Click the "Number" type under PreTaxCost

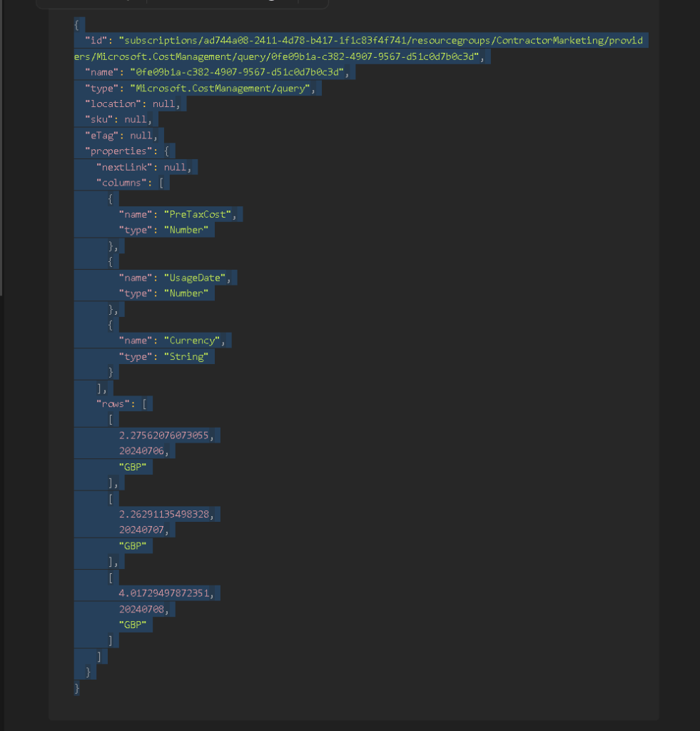(186, 230)
